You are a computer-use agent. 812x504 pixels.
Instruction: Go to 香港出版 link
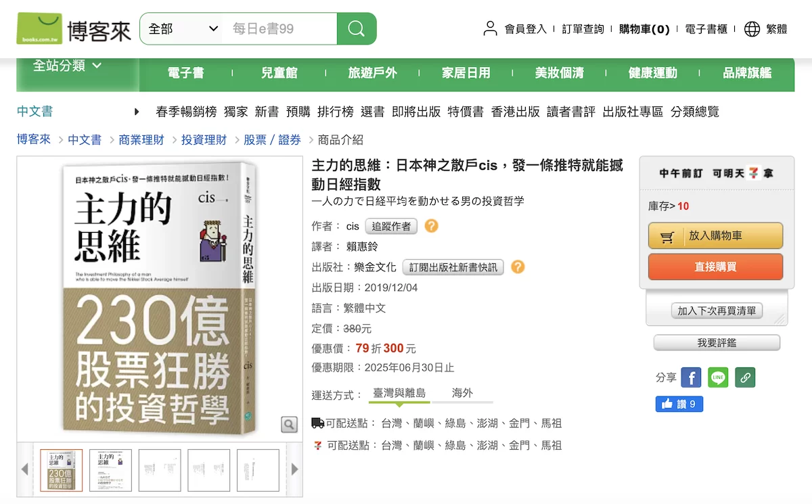click(x=516, y=112)
